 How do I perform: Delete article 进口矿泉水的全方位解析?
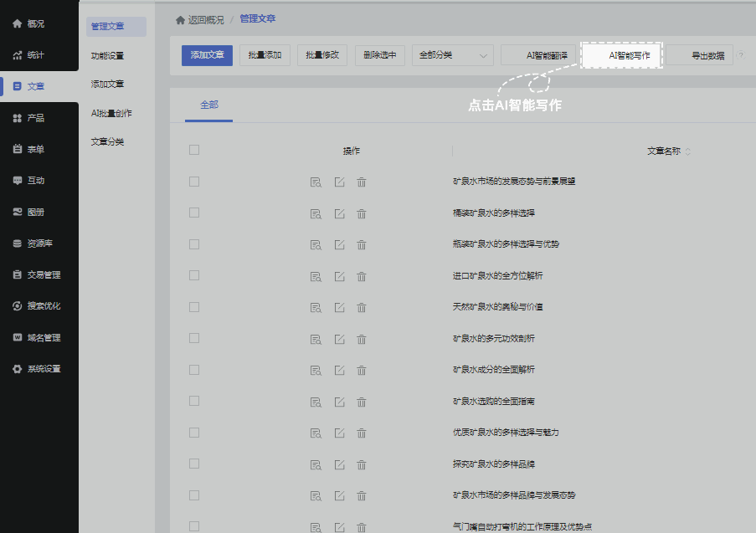pyautogui.click(x=362, y=277)
